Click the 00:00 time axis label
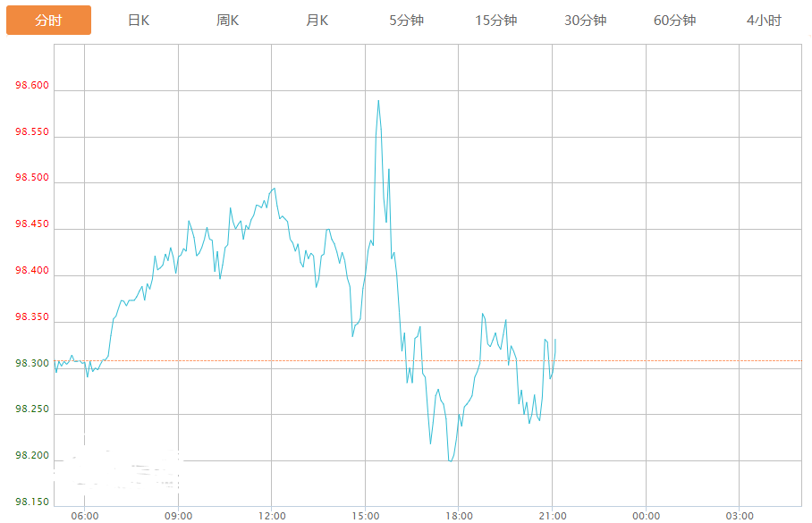This screenshot has height=523, width=812. [646, 516]
